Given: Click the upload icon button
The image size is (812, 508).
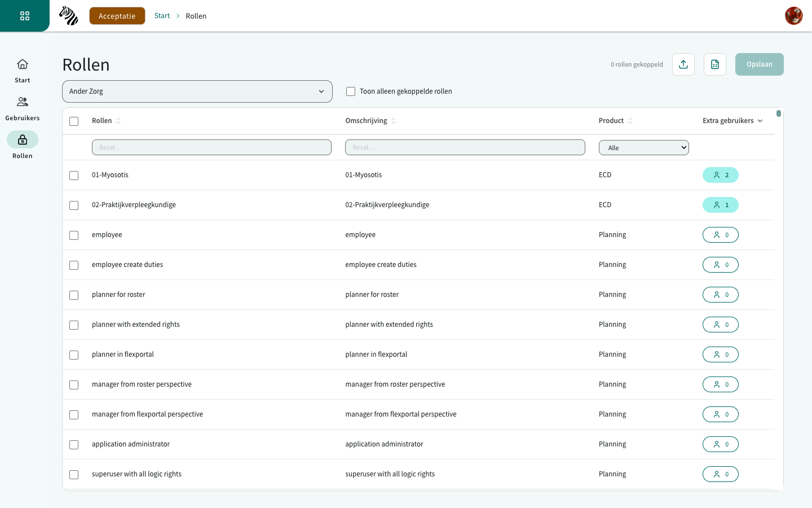Looking at the screenshot, I should pyautogui.click(x=683, y=64).
